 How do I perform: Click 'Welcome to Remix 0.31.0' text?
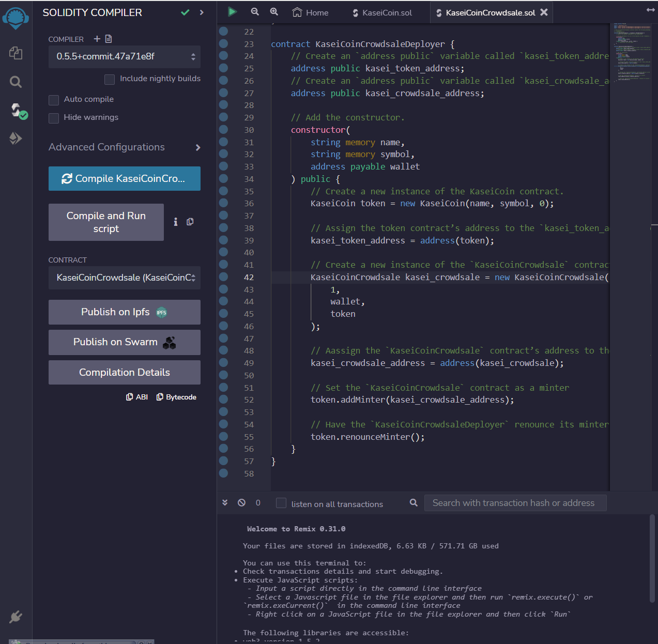tap(296, 529)
